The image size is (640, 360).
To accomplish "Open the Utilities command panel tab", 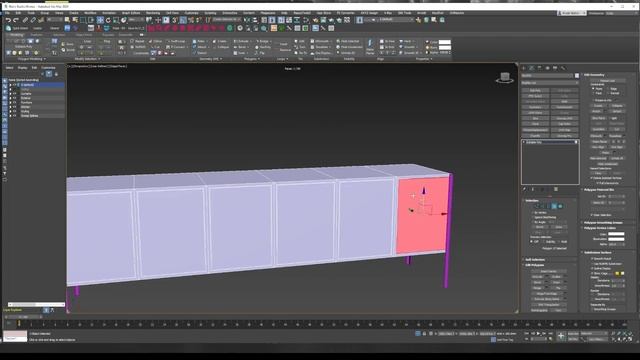I will [563, 68].
